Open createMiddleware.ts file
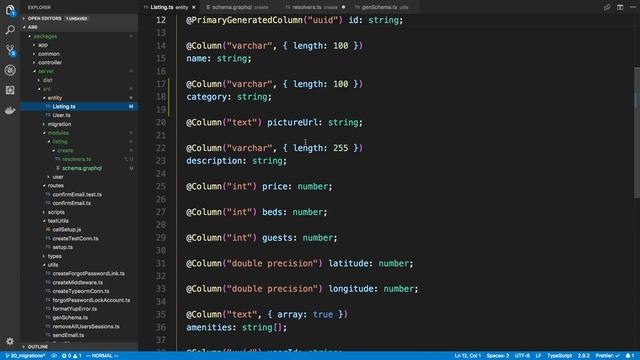The height and width of the screenshot is (360, 640). 78,282
